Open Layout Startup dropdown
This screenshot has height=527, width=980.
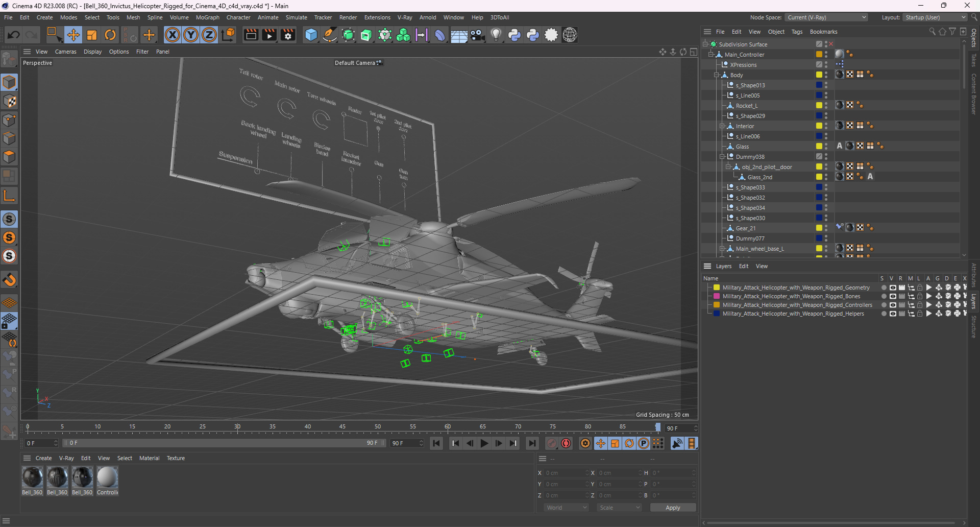pos(935,17)
